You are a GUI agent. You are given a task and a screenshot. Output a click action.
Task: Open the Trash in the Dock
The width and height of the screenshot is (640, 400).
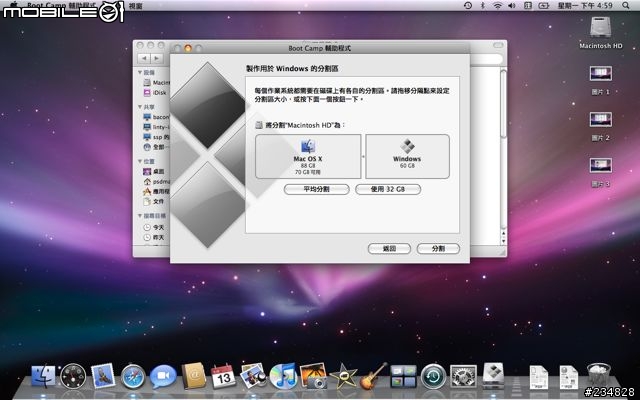point(599,376)
